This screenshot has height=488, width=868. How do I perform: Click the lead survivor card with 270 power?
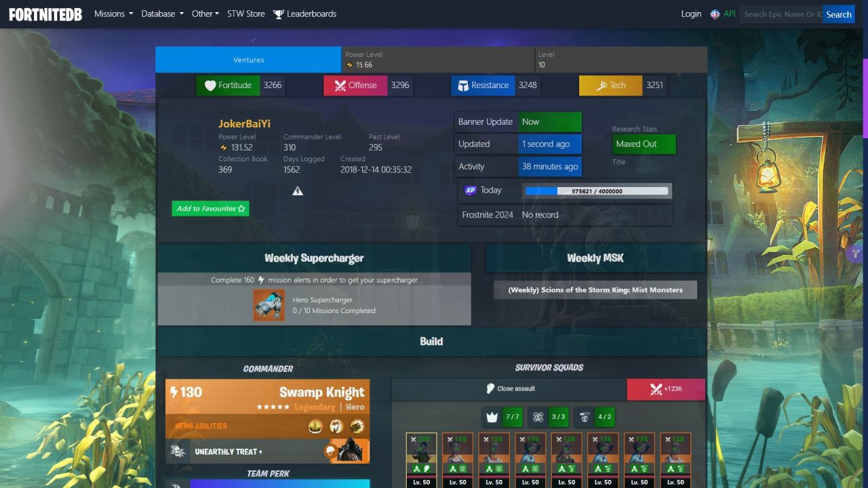coord(421,460)
